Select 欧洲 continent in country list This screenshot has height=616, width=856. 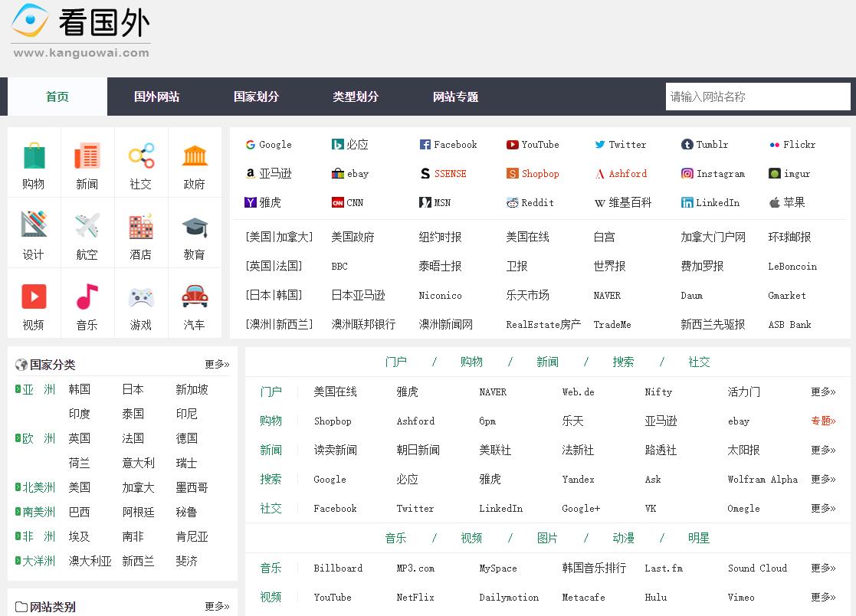coord(39,439)
